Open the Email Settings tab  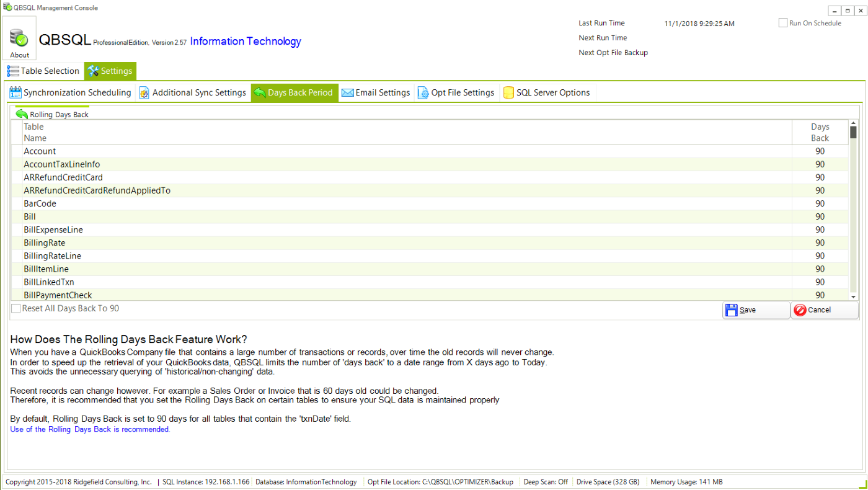376,93
